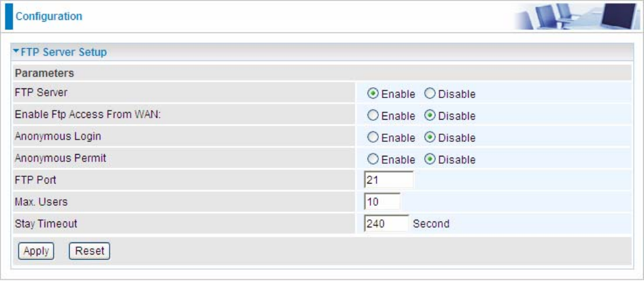Viewport: 644px width, 281px height.
Task: Select Disable for Anonymous Permit
Action: (430, 159)
